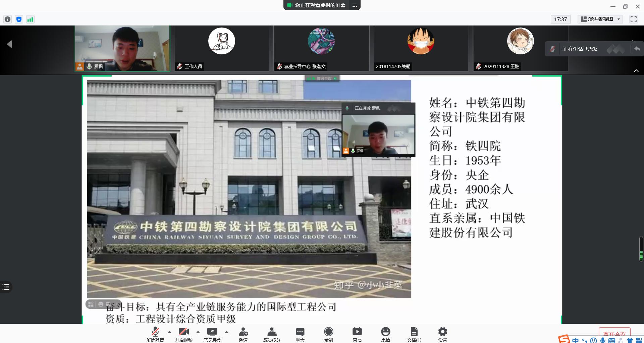644x343 pixels.
Task: Collapse the participant video strip chevron
Action: 636,71
